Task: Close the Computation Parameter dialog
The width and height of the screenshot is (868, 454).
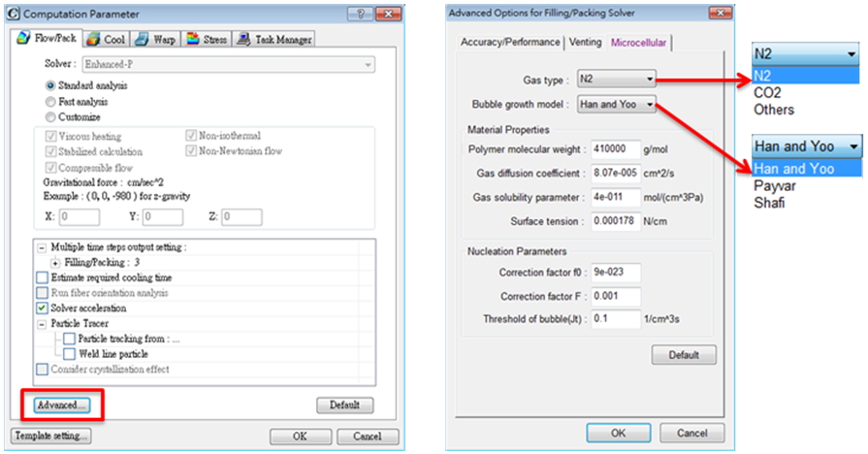Action: [x=388, y=14]
